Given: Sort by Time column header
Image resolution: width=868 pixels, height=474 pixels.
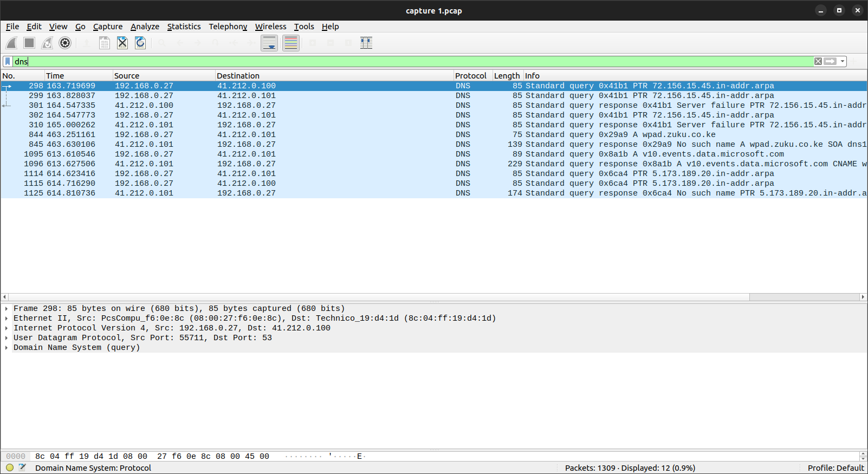Looking at the screenshot, I should point(79,76).
